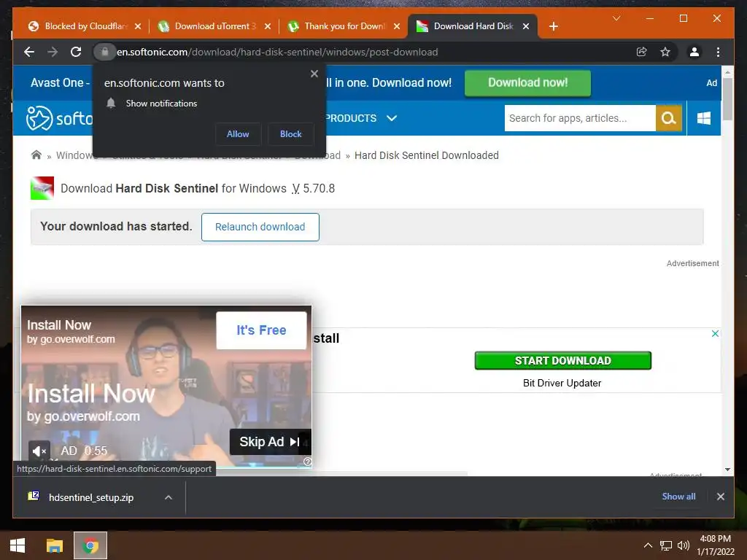Skip the video ad
Image resolution: width=747 pixels, height=560 pixels.
[270, 442]
